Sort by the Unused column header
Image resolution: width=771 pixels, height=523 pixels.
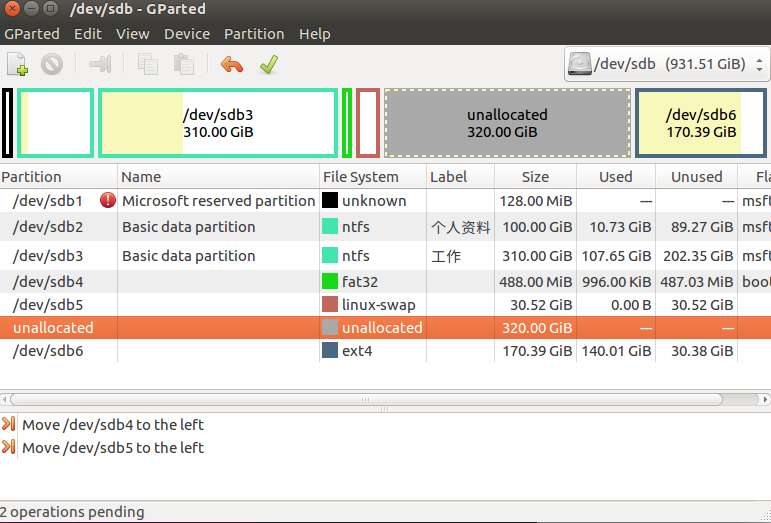(x=696, y=176)
